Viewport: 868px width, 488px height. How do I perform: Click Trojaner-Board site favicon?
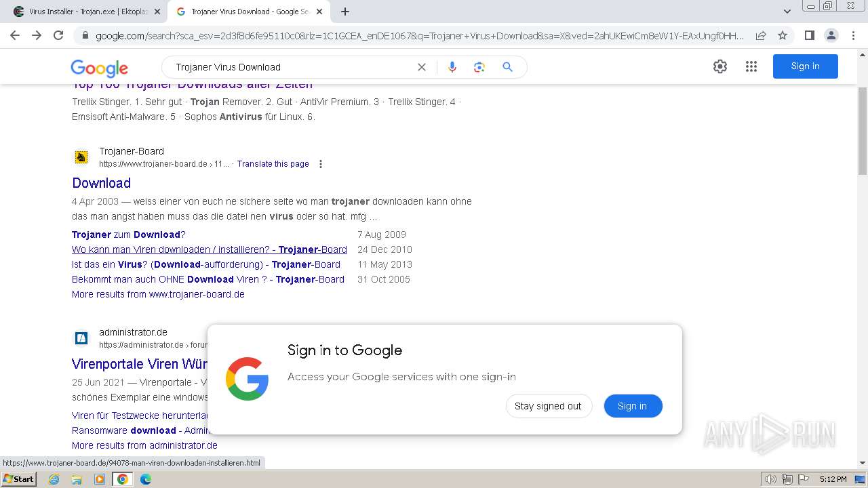(81, 157)
